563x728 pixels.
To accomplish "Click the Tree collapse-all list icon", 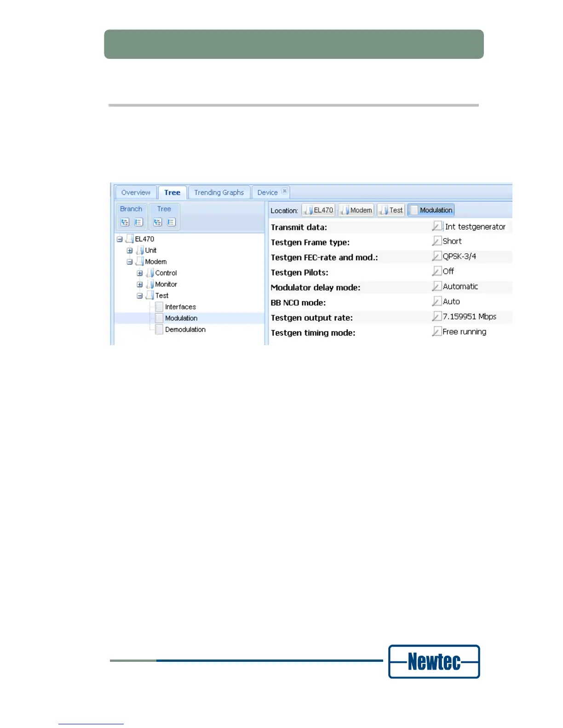I will click(171, 222).
